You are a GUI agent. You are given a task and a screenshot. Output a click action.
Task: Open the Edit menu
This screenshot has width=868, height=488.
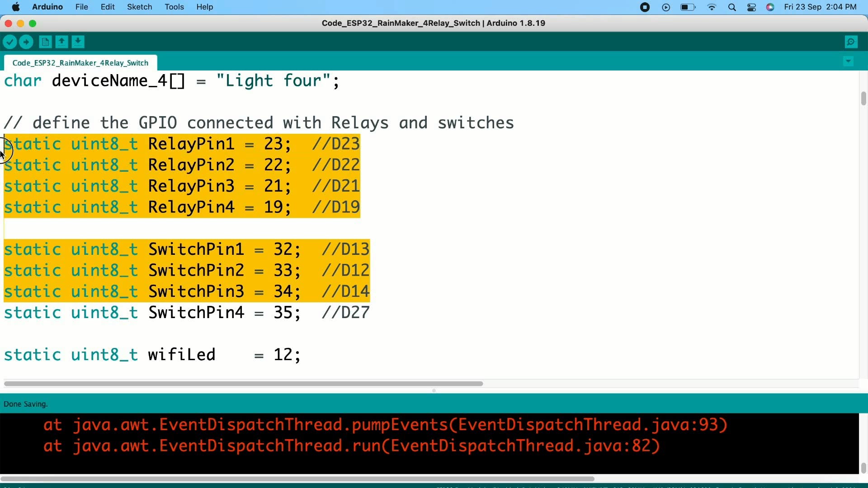(108, 7)
